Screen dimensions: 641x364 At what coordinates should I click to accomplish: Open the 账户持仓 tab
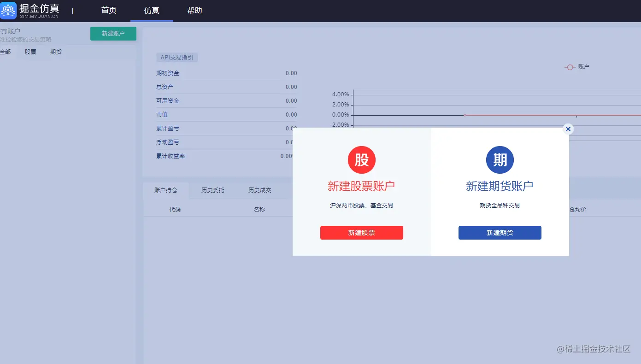165,190
